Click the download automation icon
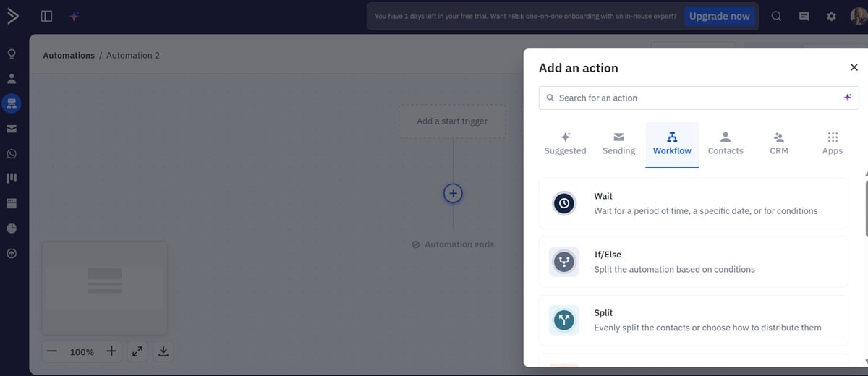Viewport: 868px width, 376px height. click(x=163, y=351)
